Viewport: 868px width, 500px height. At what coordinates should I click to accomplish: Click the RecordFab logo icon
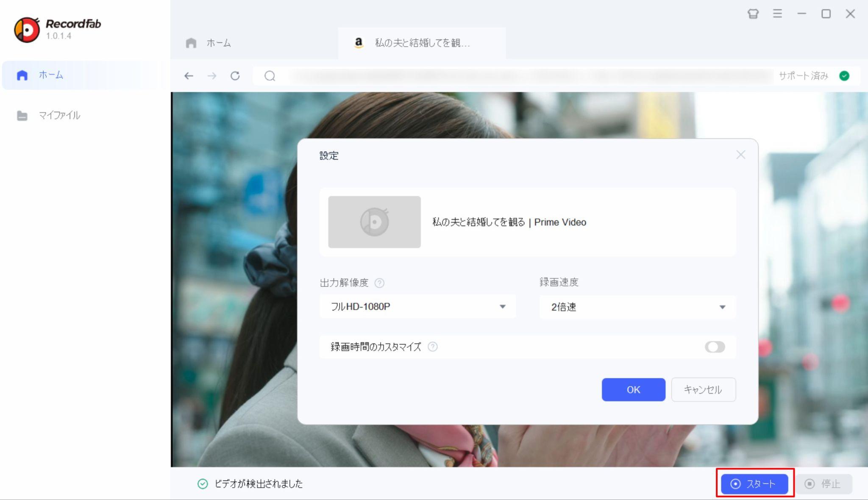coord(27,30)
